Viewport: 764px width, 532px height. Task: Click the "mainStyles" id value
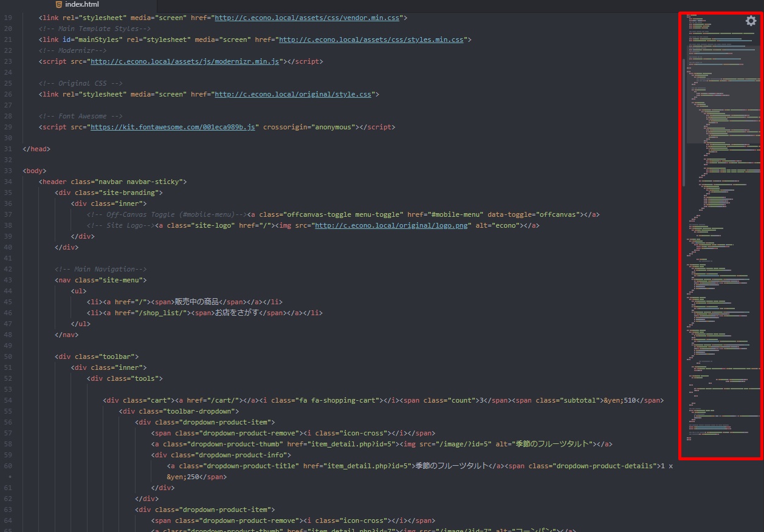pos(98,39)
